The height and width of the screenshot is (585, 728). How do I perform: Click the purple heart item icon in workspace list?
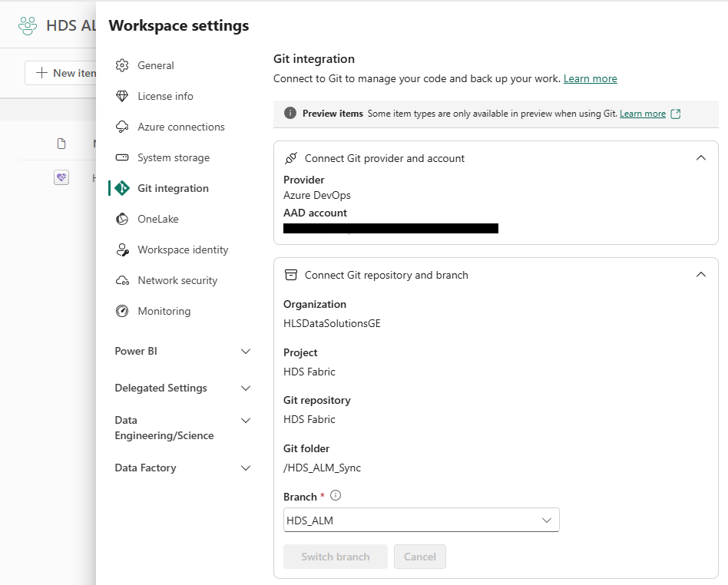[61, 177]
